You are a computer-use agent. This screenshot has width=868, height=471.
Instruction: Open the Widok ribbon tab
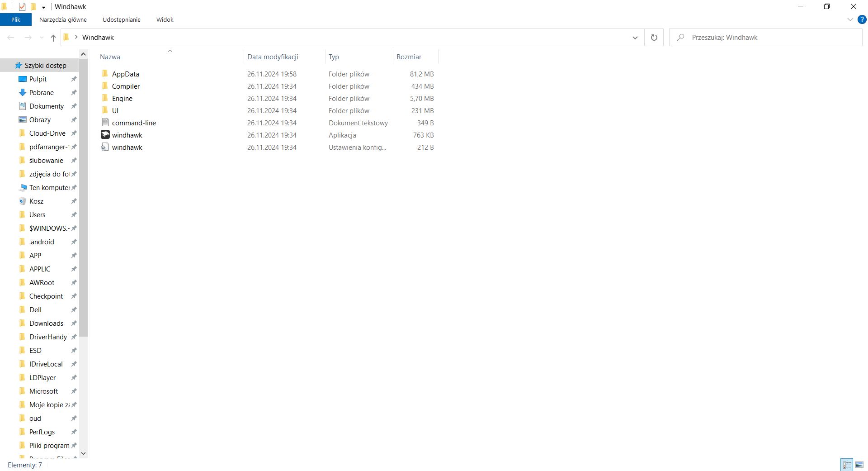click(x=165, y=19)
